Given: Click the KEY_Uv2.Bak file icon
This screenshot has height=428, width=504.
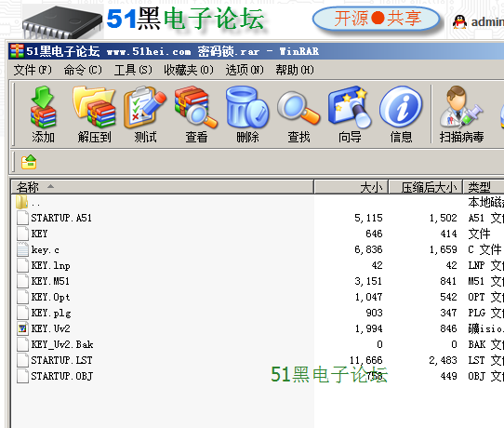Looking at the screenshot, I should [x=22, y=344].
